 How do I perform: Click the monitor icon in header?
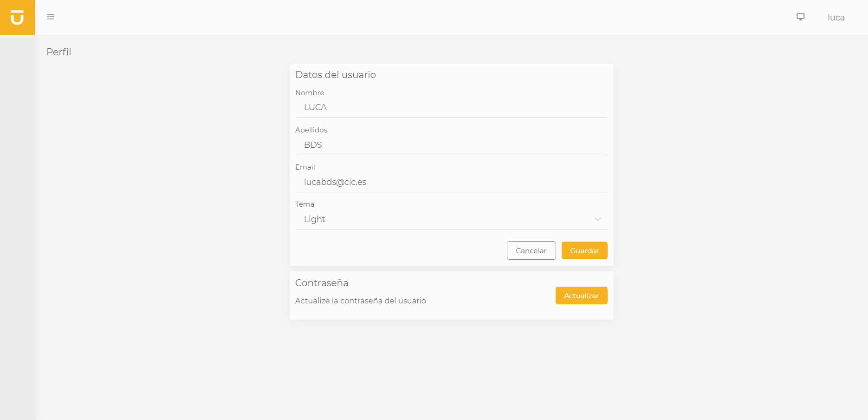click(800, 17)
